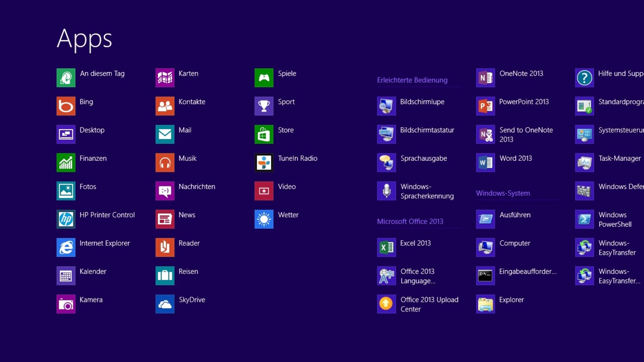
Task: Open the Computer icon
Action: click(486, 247)
